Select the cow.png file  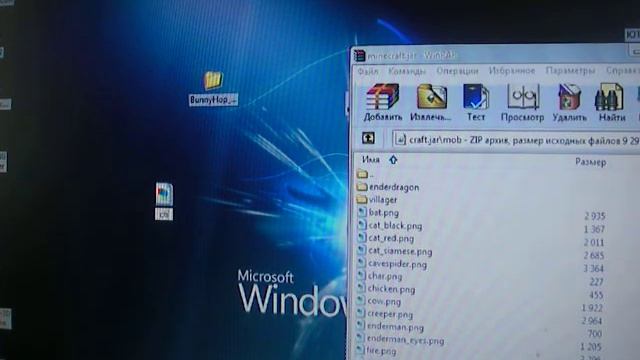coord(379,302)
